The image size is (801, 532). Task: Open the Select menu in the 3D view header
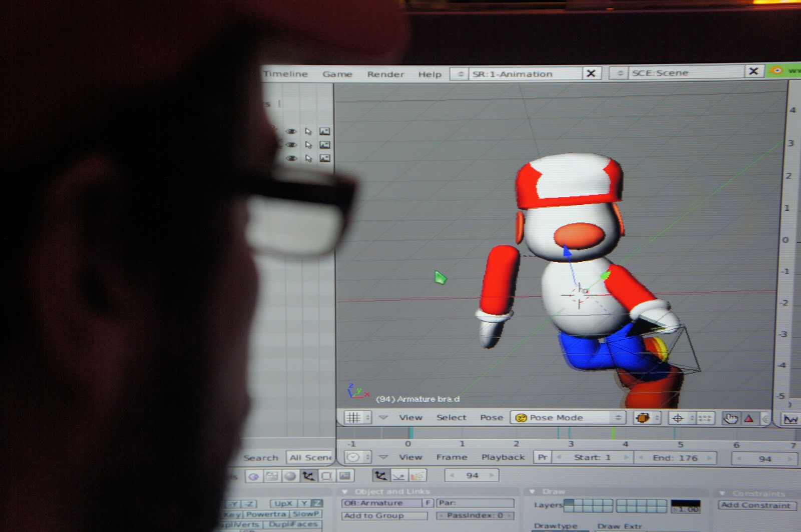(451, 417)
